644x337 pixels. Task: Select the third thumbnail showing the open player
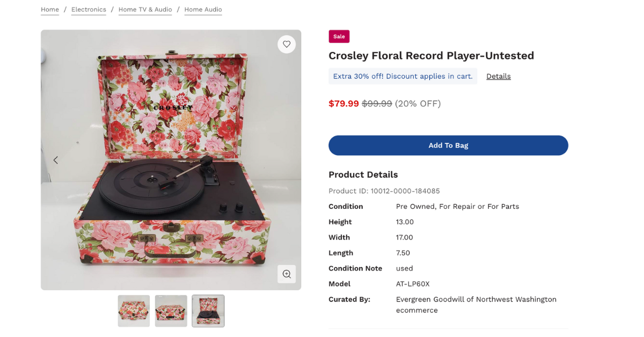pos(208,311)
